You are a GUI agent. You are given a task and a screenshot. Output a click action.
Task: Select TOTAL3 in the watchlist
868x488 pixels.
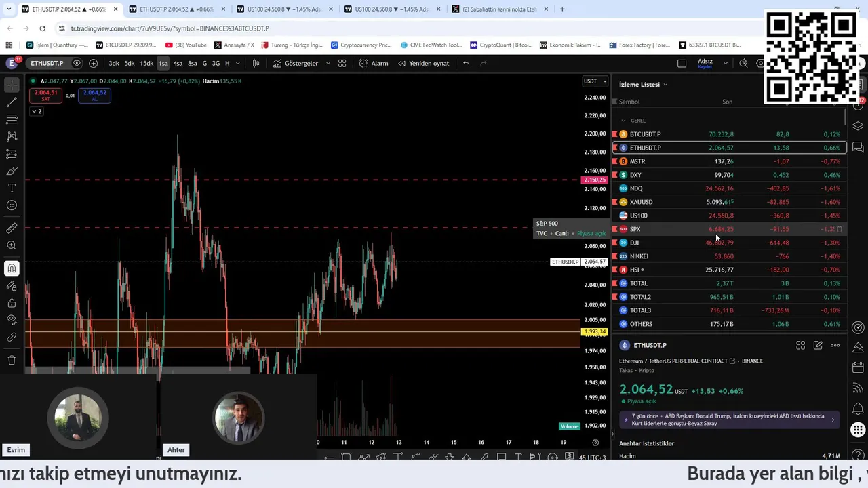click(x=729, y=310)
